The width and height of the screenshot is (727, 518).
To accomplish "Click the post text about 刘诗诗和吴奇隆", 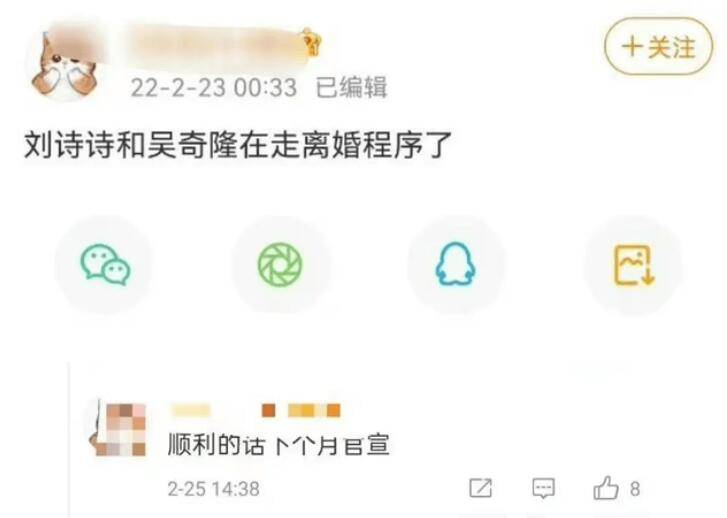I will point(237,146).
